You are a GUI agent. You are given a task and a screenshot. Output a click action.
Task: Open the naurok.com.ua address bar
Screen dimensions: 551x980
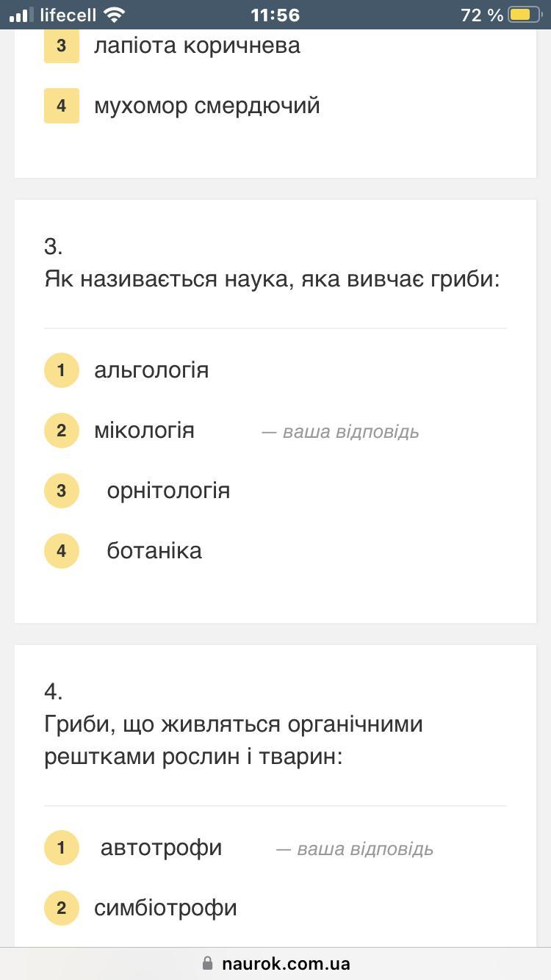point(275,963)
